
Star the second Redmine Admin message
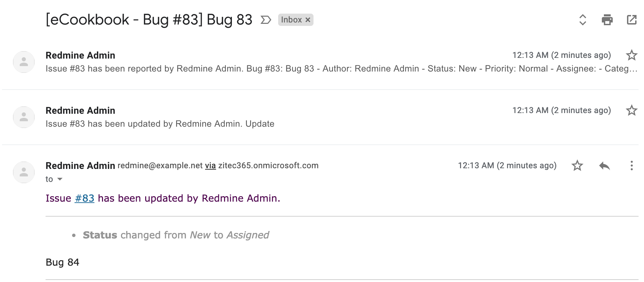(x=631, y=110)
